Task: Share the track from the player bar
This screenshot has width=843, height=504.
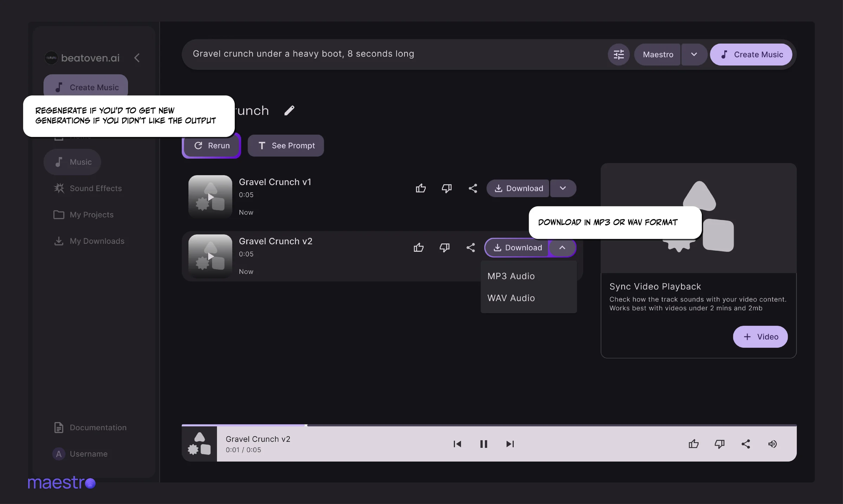Action: [x=746, y=444]
